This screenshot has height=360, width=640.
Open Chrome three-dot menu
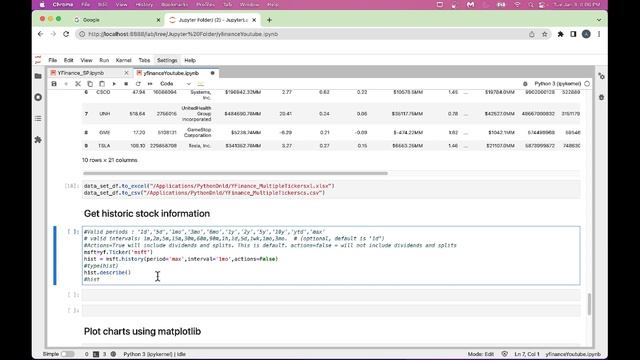599,34
